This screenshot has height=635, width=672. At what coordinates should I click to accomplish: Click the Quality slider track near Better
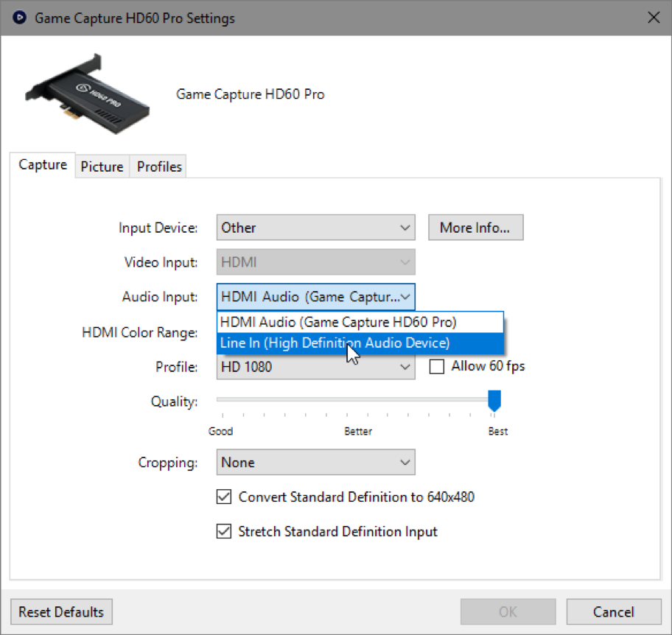(x=358, y=399)
